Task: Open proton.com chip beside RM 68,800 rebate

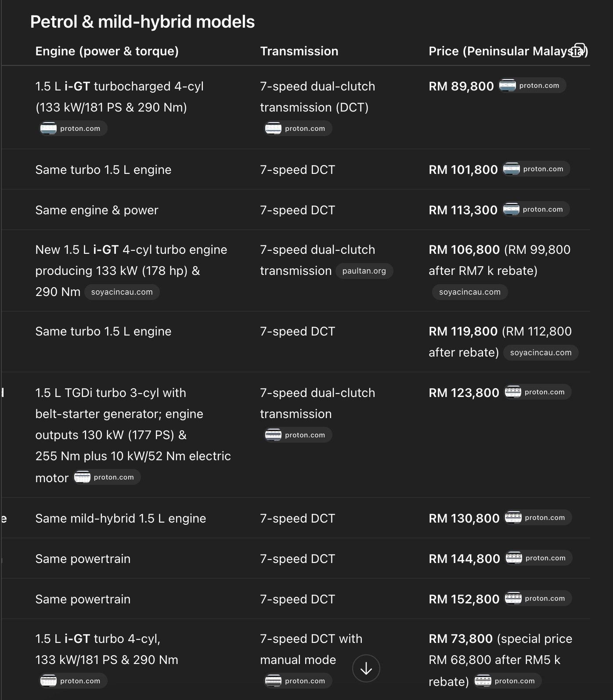Action: pos(508,681)
